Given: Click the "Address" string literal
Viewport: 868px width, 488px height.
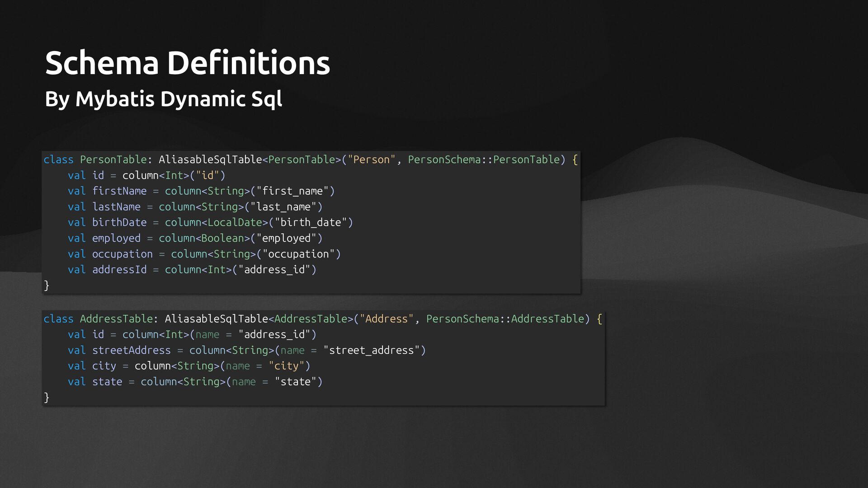Looking at the screenshot, I should tap(386, 319).
